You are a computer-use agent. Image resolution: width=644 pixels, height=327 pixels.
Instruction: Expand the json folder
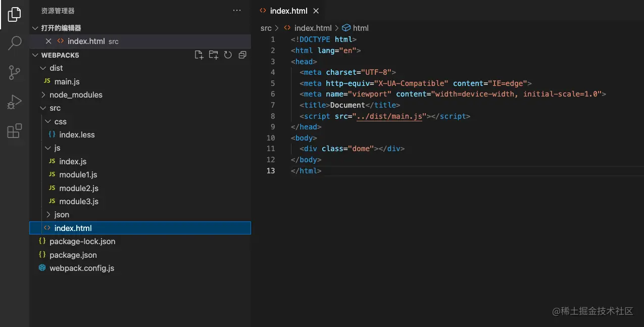click(x=140, y=215)
